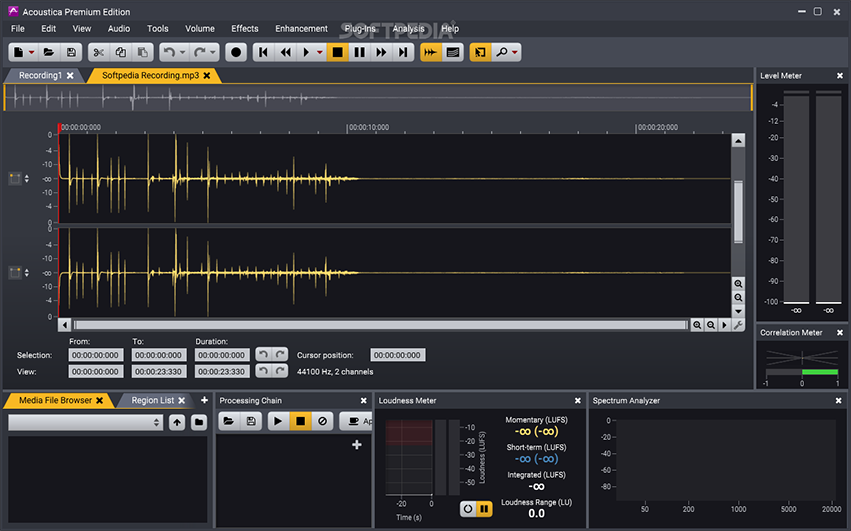Open the zoom tool dropdown arrow
Viewport: 851px width, 531px height.
click(515, 52)
